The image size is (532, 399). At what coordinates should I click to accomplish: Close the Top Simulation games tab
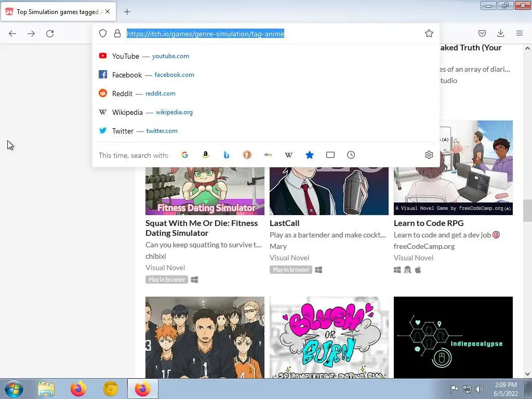[x=108, y=11]
